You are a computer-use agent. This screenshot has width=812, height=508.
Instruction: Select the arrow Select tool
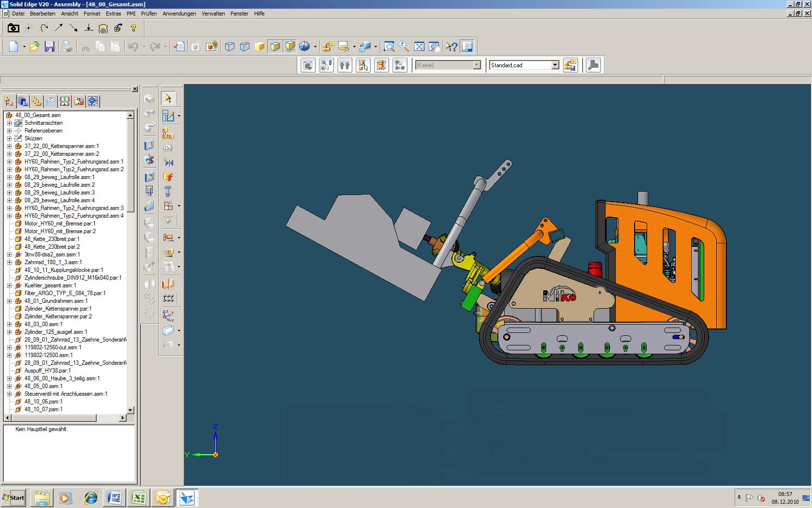168,98
